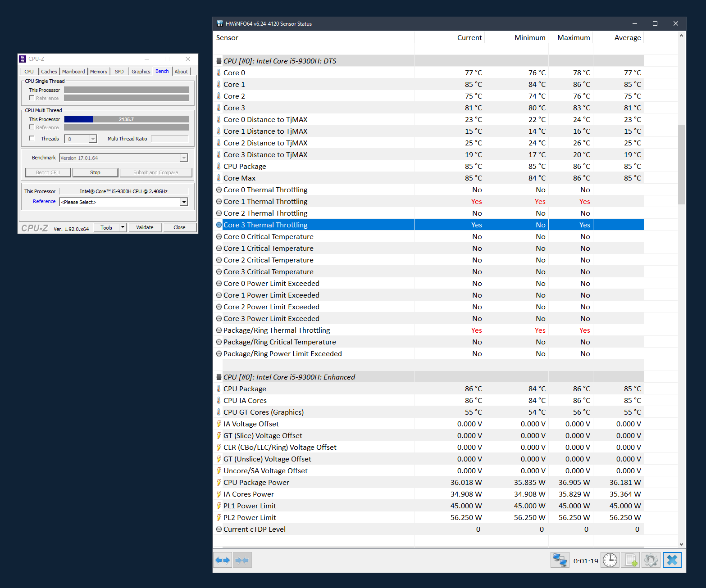Click the thermometer icon next to Core 0
The image size is (706, 588).
(x=219, y=72)
